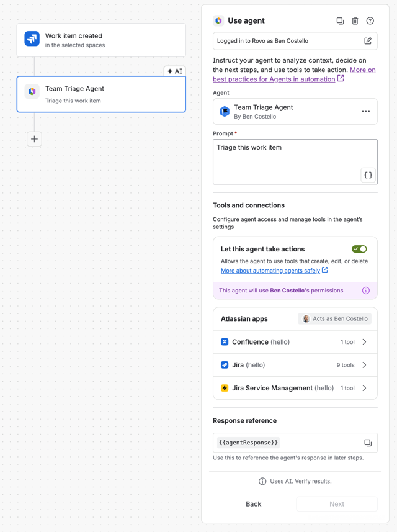Open help via the question mark icon

[x=370, y=21]
